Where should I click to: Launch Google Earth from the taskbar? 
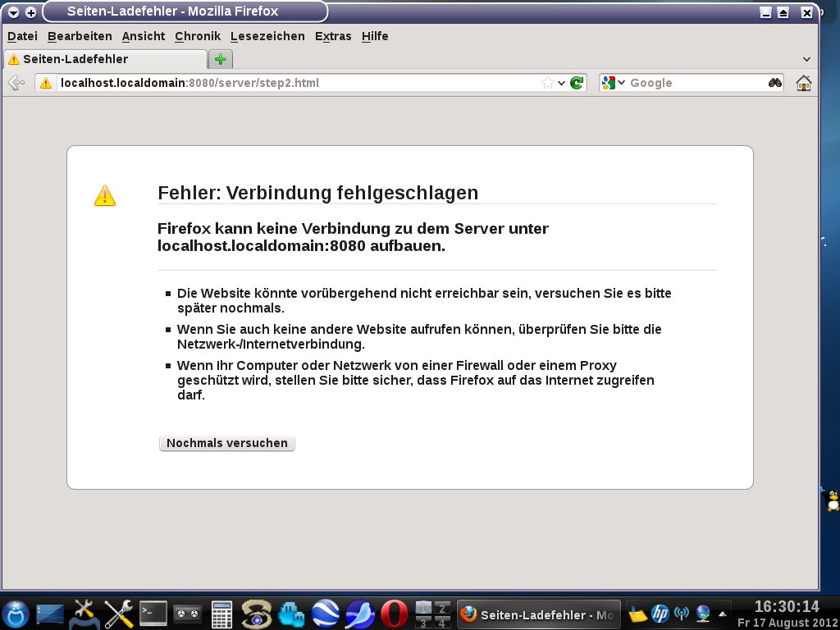coord(325,614)
